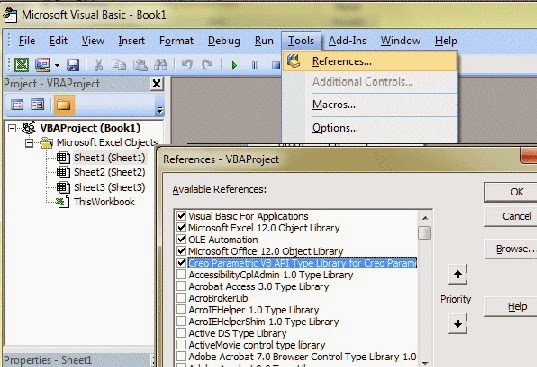Open the Insert UserForm dropdown arrow

(x=57, y=65)
